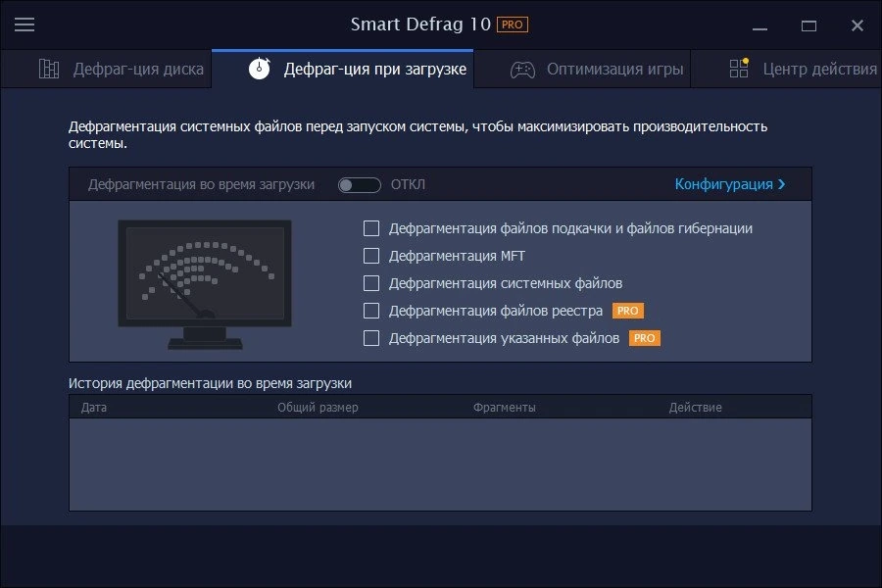Click the monitor gauge illustration

tap(205, 284)
